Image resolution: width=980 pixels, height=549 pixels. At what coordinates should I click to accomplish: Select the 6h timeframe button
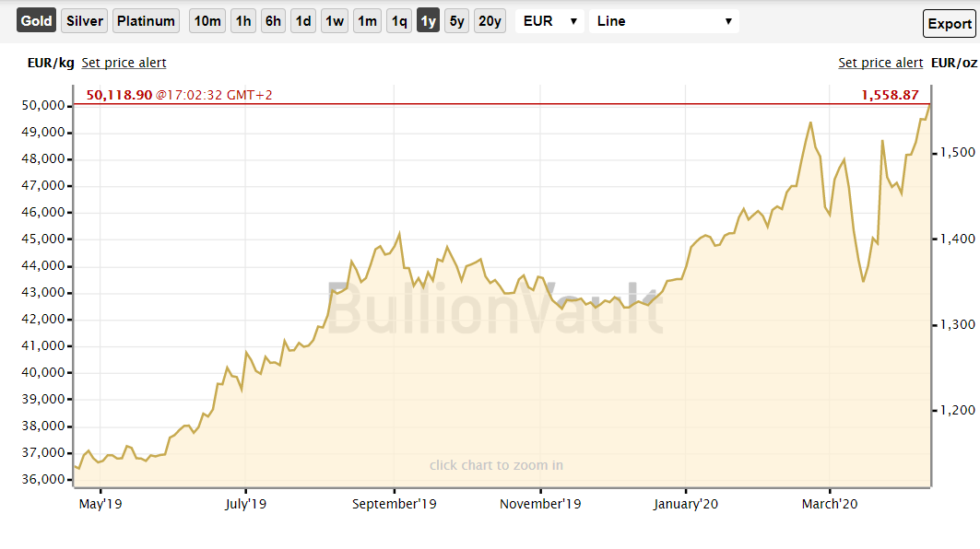coord(272,20)
